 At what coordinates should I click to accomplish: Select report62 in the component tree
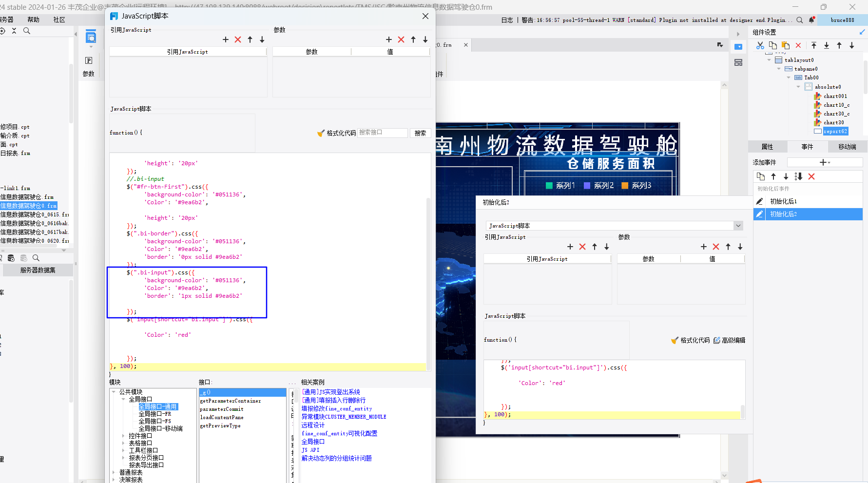pyautogui.click(x=835, y=131)
